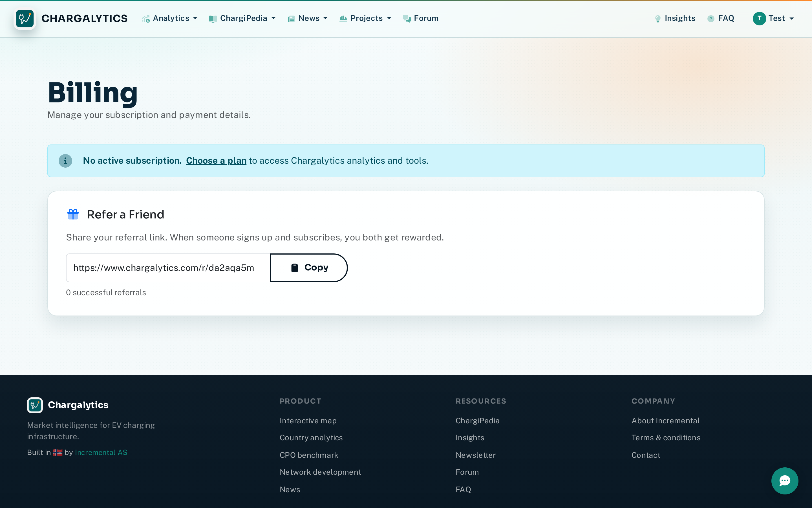This screenshot has height=508, width=812.
Task: Open the News dropdown menu
Action: [x=307, y=18]
